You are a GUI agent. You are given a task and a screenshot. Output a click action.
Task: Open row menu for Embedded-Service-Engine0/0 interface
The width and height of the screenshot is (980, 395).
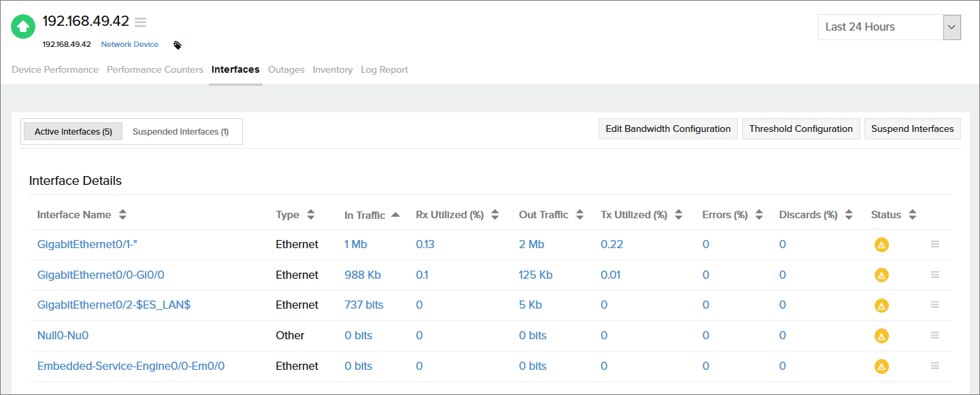point(935,366)
